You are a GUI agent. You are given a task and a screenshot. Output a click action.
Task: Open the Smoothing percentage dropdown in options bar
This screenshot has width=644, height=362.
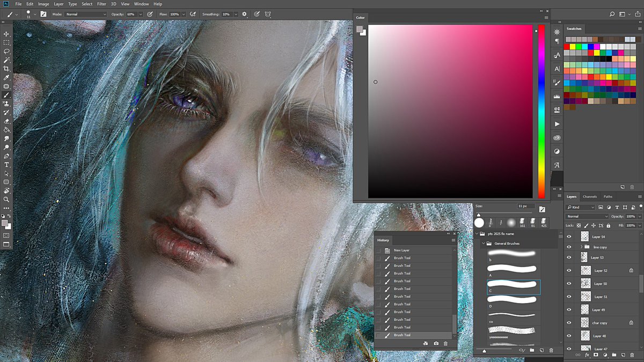point(235,14)
